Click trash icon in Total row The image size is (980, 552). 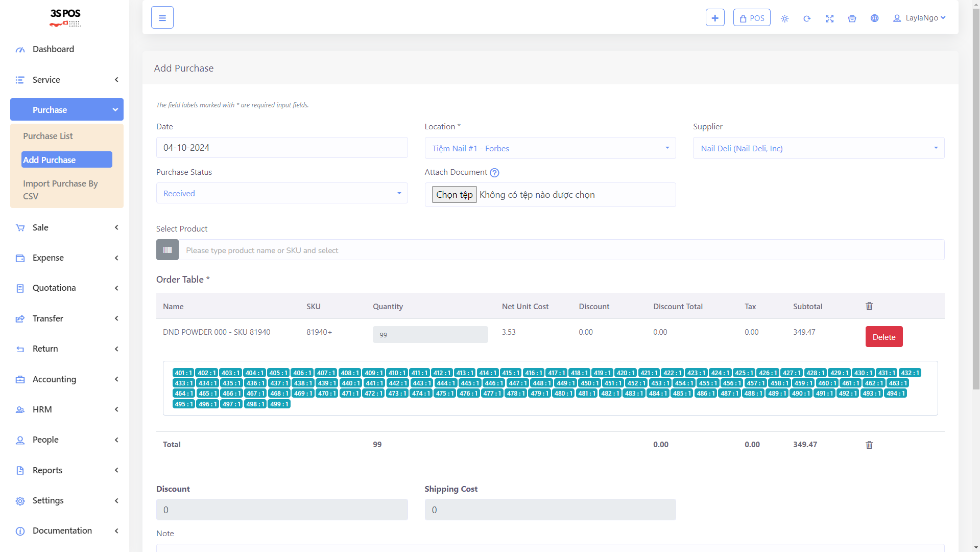tap(869, 445)
